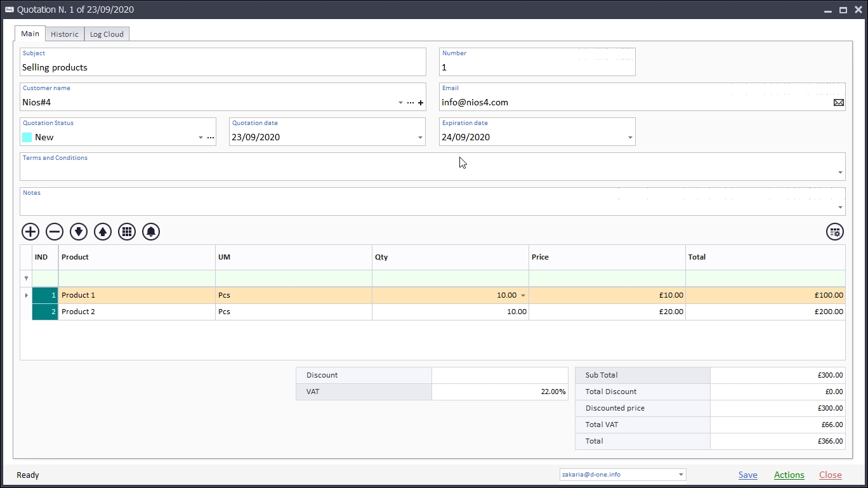This screenshot has width=868, height=488.
Task: Expand the Terms and Conditions dropdown
Action: tap(840, 173)
